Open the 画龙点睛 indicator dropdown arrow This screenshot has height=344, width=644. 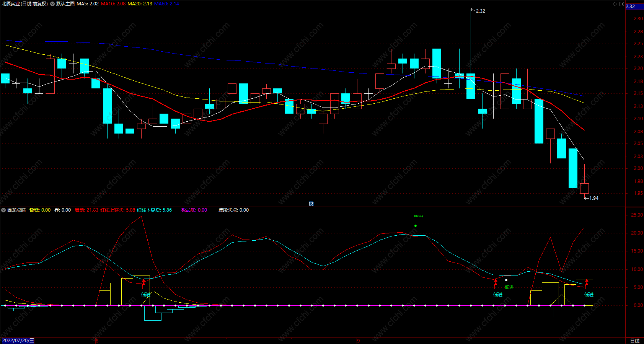tap(3, 210)
